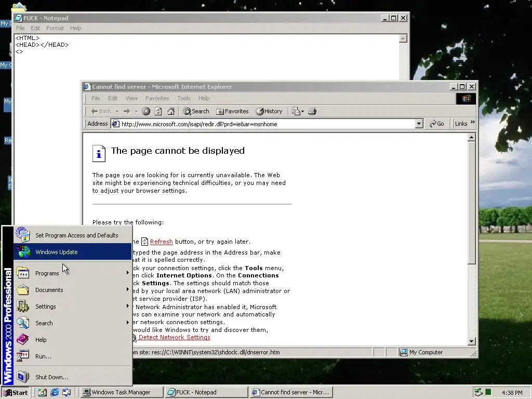
Task: Click the Refresh link in error page
Action: tap(161, 242)
